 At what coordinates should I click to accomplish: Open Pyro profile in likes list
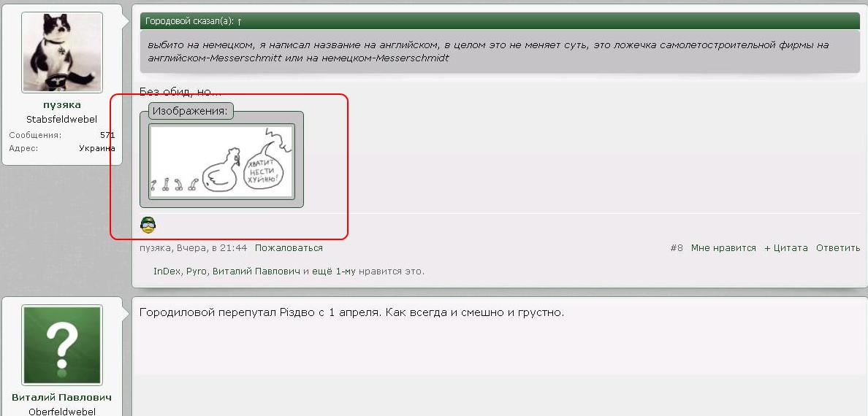[196, 271]
